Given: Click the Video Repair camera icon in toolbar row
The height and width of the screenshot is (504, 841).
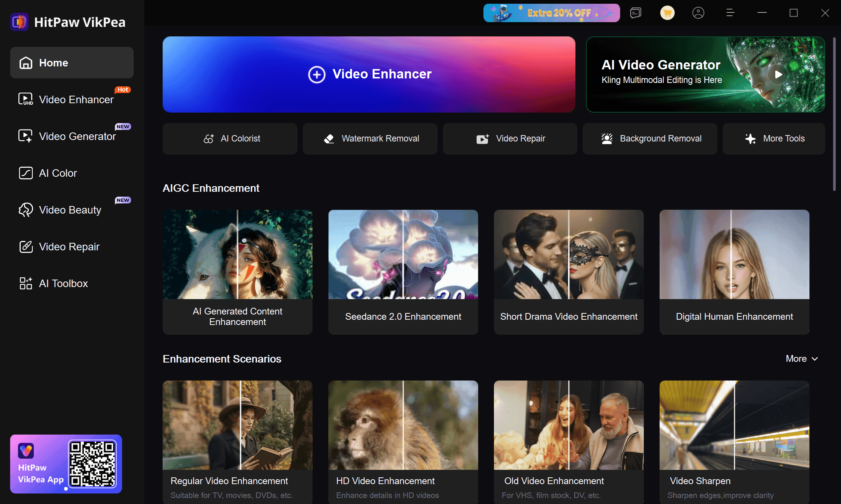Looking at the screenshot, I should (x=483, y=139).
